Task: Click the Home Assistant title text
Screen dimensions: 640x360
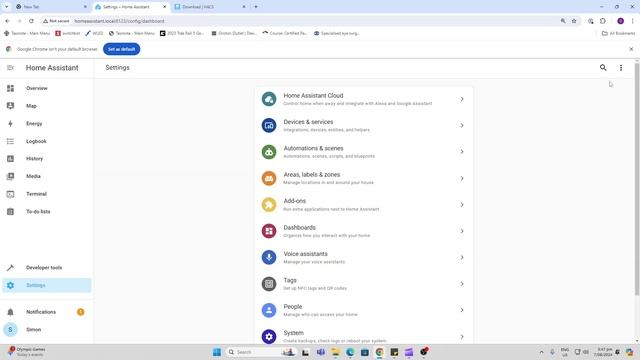Action: click(52, 68)
